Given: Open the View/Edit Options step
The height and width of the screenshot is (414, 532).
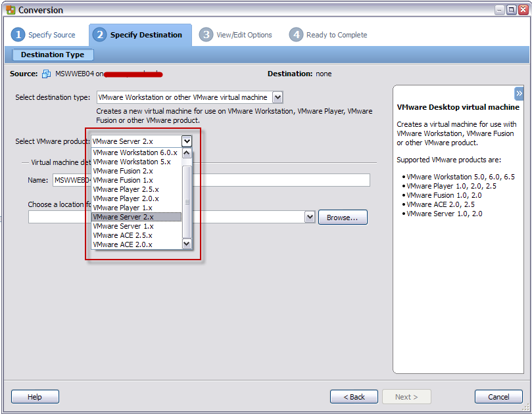Looking at the screenshot, I should click(236, 35).
